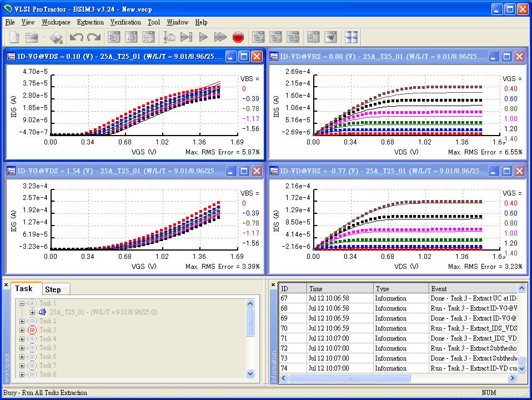This screenshot has width=532, height=400.
Task: Click the step-to-end play icon
Action: 186,37
